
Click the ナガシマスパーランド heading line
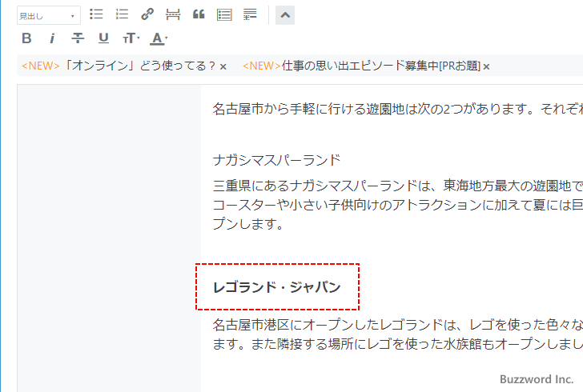pyautogui.click(x=276, y=160)
